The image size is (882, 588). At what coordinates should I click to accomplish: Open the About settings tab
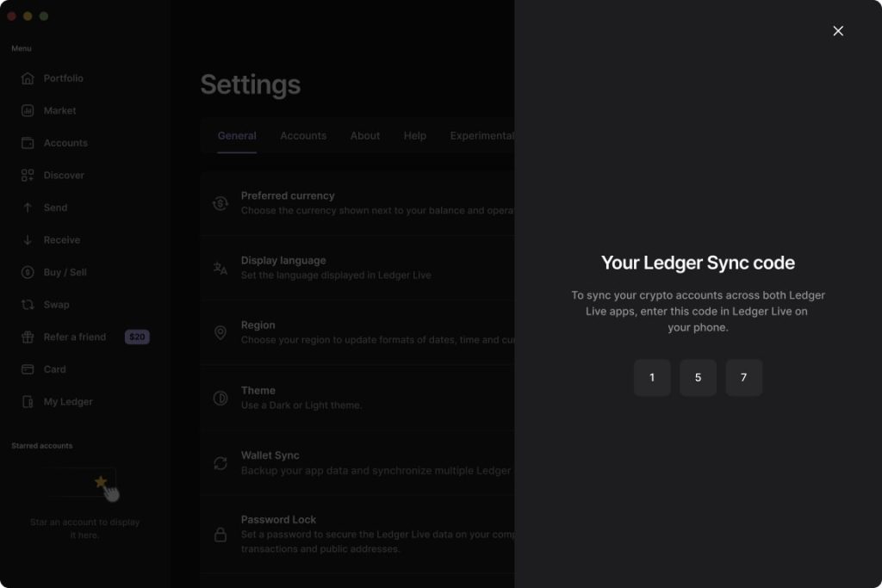(365, 136)
